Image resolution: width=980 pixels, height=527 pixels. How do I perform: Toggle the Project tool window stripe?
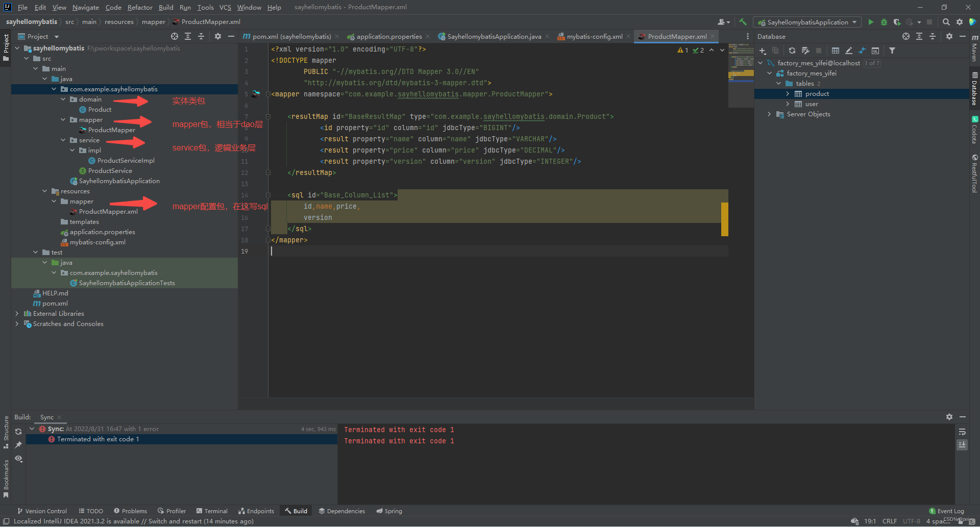pyautogui.click(x=6, y=47)
